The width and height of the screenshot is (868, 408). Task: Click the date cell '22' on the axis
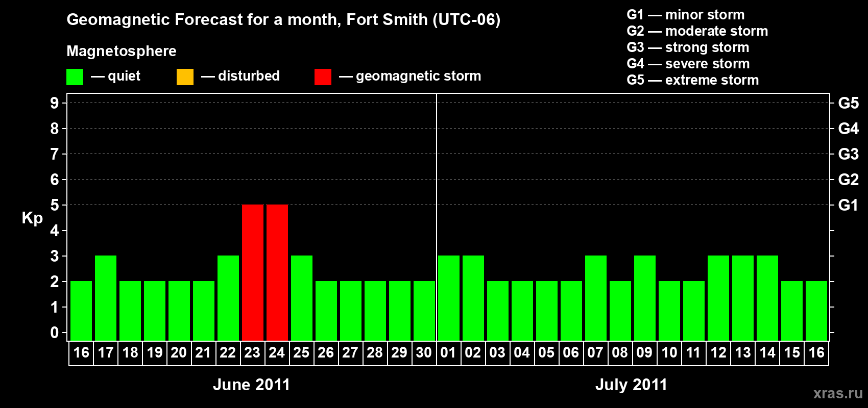tap(228, 353)
